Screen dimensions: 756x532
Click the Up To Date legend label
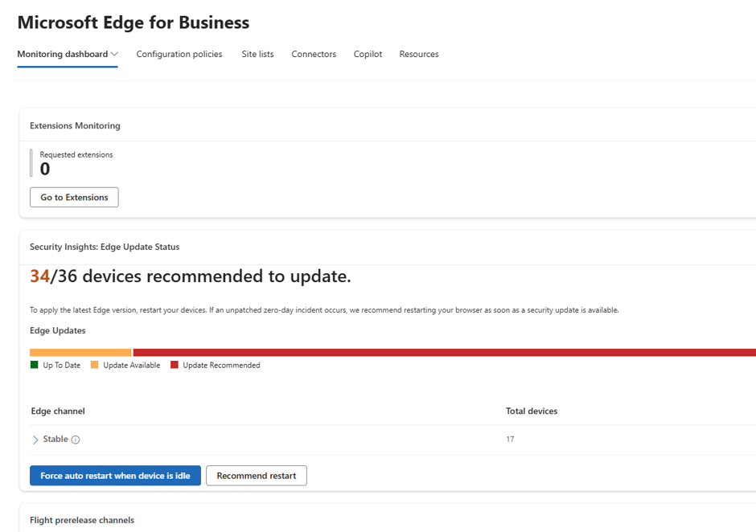(62, 366)
